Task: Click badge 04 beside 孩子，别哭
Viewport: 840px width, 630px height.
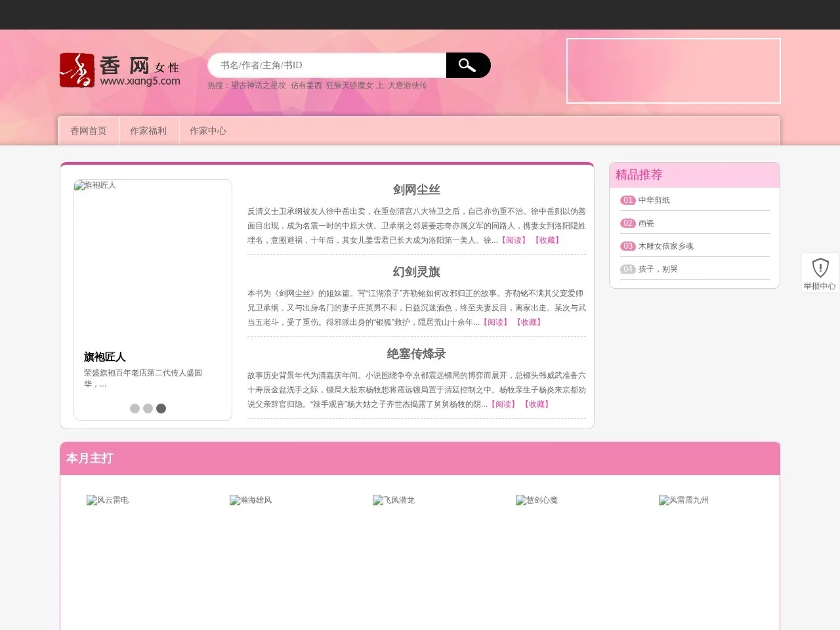Action: (x=628, y=269)
